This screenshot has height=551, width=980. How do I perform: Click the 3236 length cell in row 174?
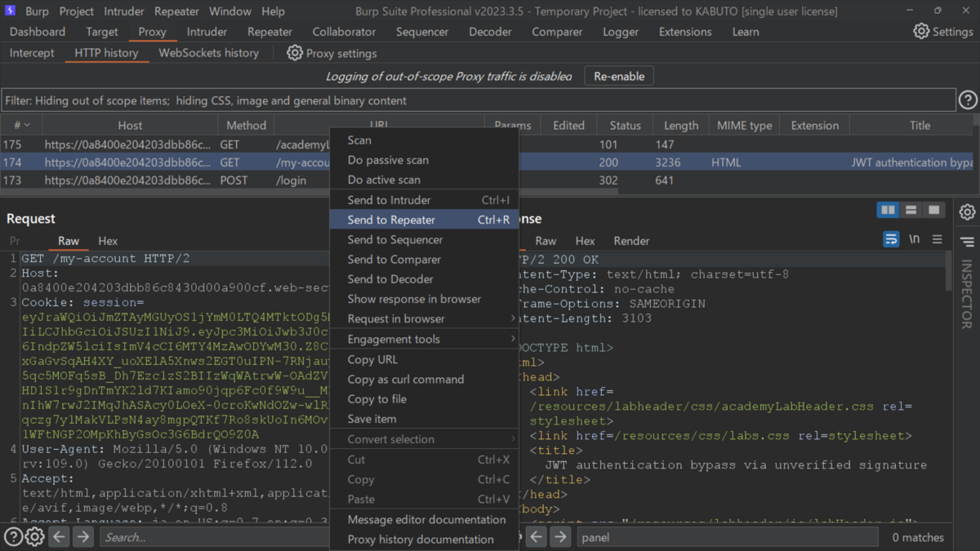[681, 162]
